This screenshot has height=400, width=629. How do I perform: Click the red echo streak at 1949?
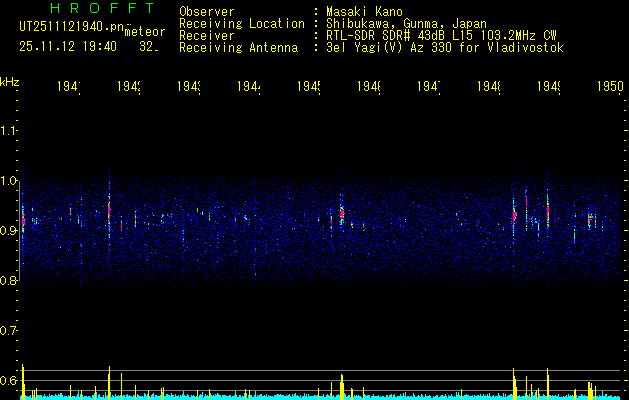coord(548,209)
